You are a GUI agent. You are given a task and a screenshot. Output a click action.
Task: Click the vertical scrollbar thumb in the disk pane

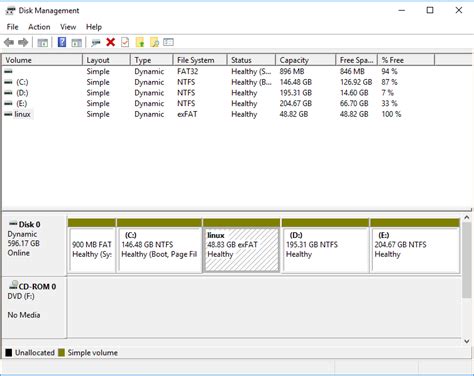(467, 260)
